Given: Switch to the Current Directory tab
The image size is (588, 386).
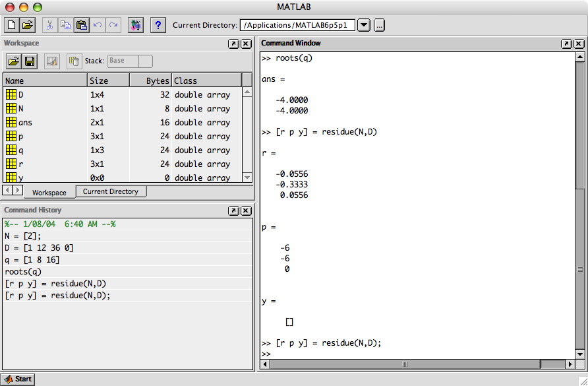Looking at the screenshot, I should (110, 191).
